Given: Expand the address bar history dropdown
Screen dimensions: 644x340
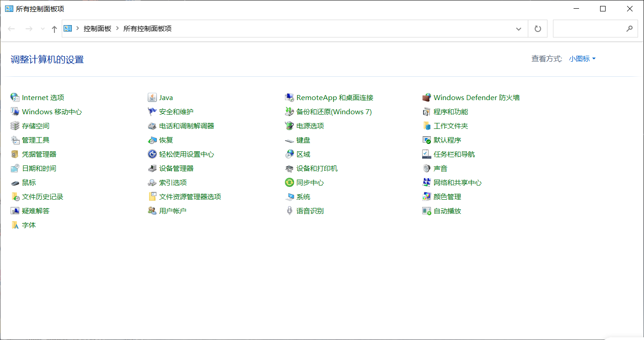Looking at the screenshot, I should [x=519, y=29].
